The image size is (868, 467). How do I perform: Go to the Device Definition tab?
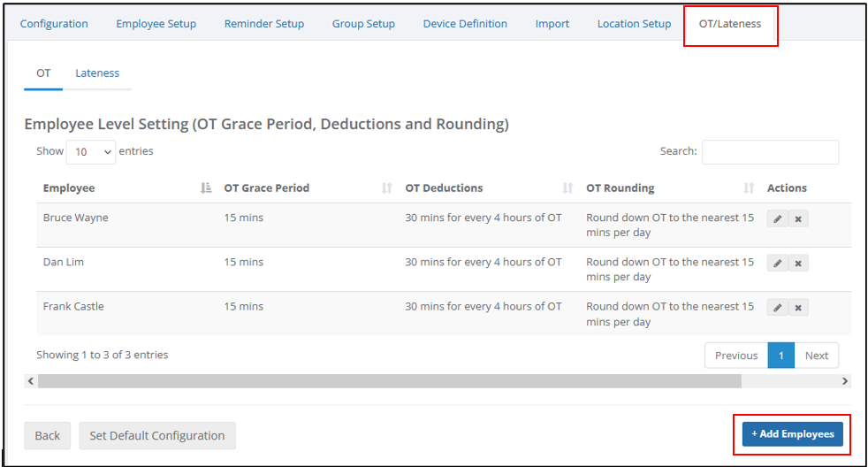(465, 24)
